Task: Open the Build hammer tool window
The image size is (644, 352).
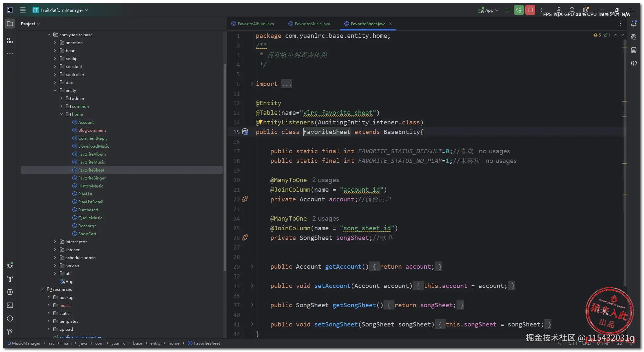Action: click(10, 279)
